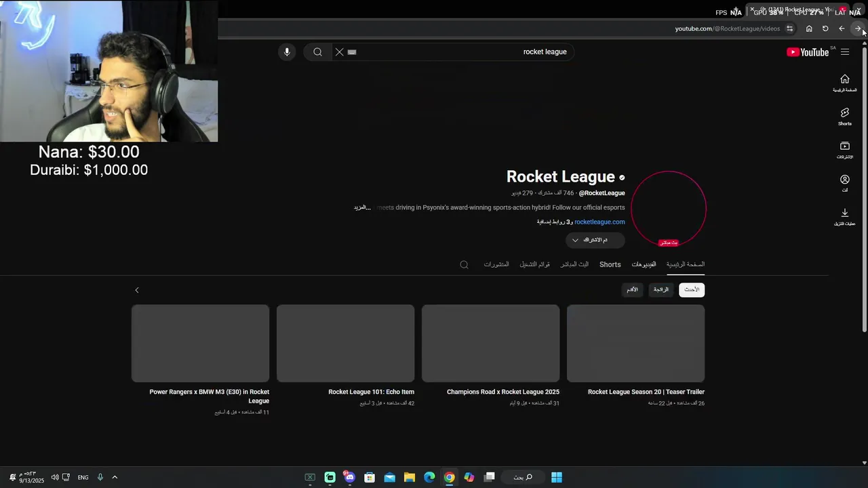Image resolution: width=868 pixels, height=488 pixels.
Task: Open the Windows Start button
Action: pos(557,477)
